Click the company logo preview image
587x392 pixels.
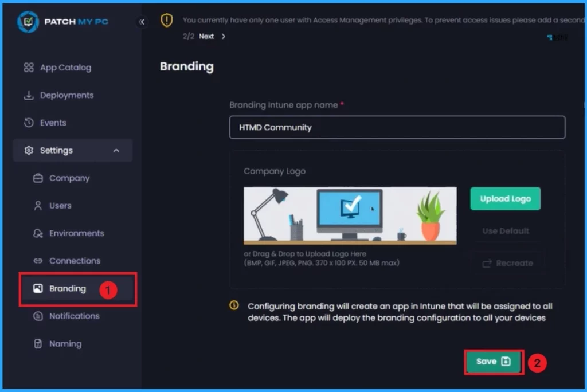[350, 215]
